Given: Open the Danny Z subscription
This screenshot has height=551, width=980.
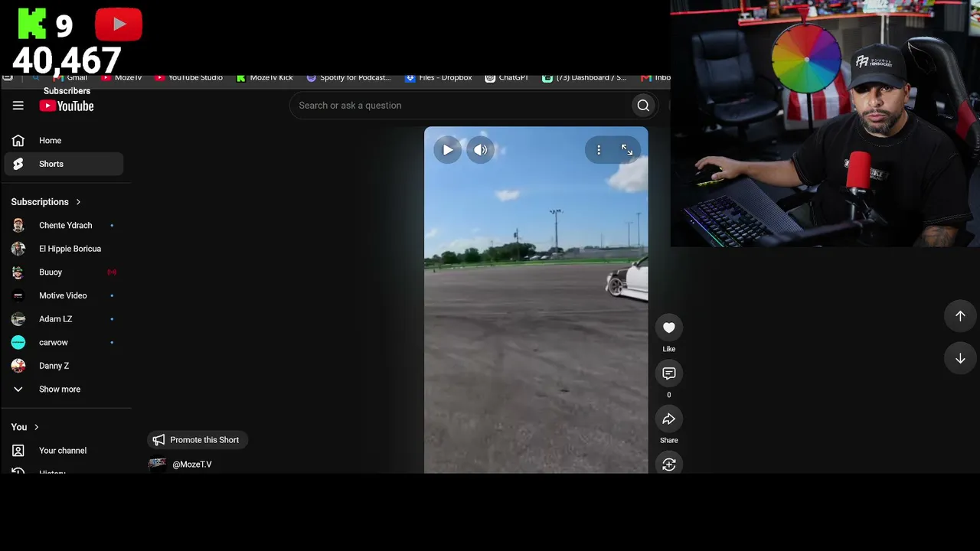Looking at the screenshot, I should (x=64, y=366).
